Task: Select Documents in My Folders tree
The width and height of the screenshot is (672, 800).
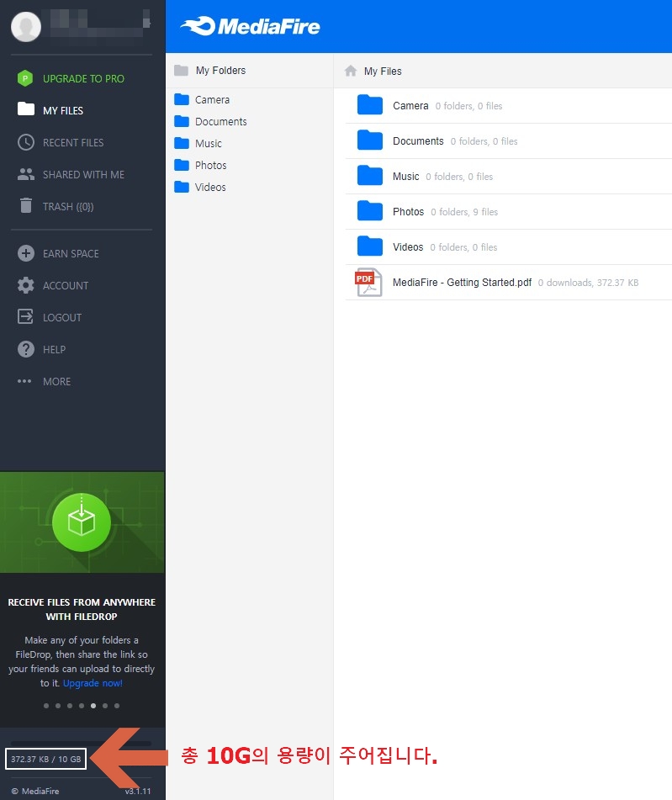Action: click(221, 121)
